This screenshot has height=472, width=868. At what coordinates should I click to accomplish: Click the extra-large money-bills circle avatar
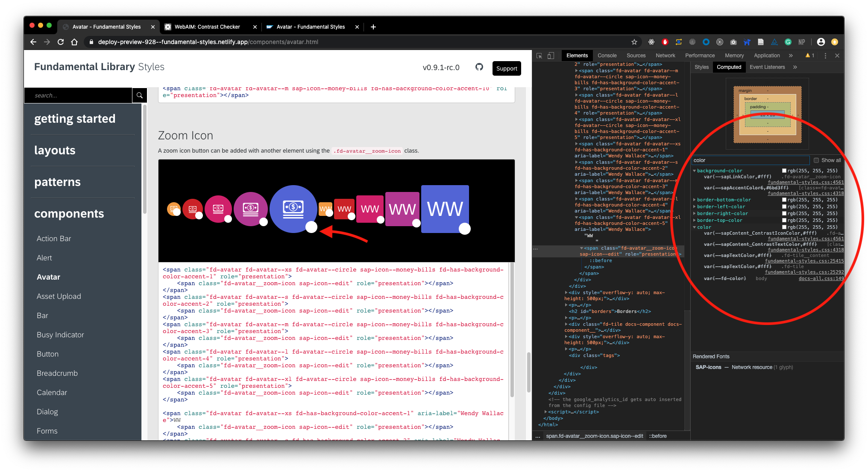point(293,209)
